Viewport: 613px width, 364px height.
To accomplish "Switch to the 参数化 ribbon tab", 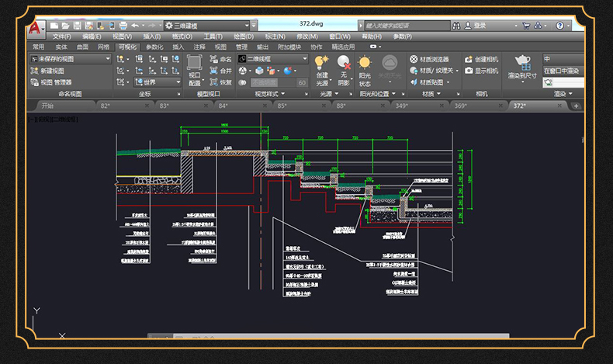I will point(154,47).
